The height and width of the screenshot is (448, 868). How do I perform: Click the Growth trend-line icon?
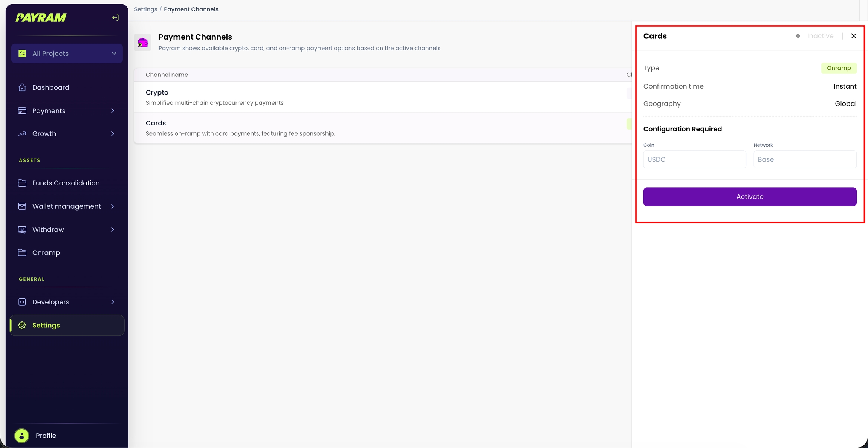22,134
